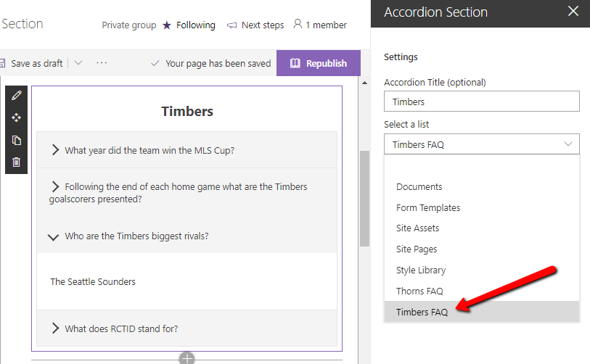This screenshot has height=364, width=590.
Task: Select Site Pages from the list
Action: click(482, 249)
